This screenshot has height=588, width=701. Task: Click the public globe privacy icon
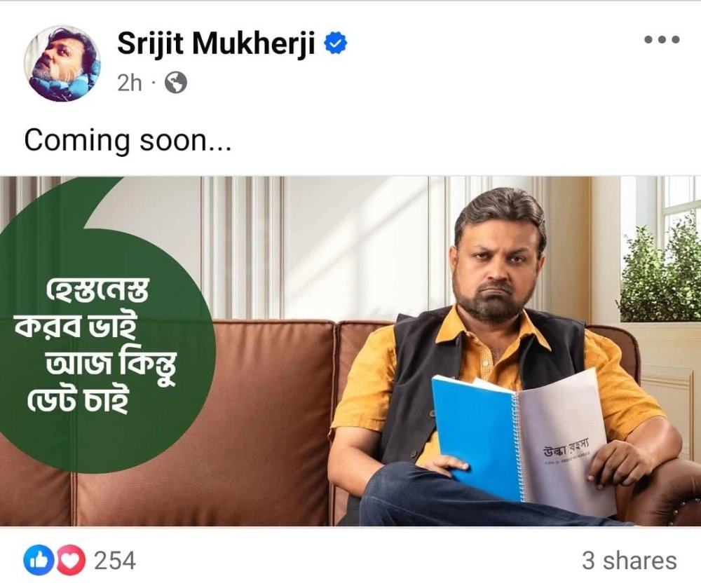176,83
